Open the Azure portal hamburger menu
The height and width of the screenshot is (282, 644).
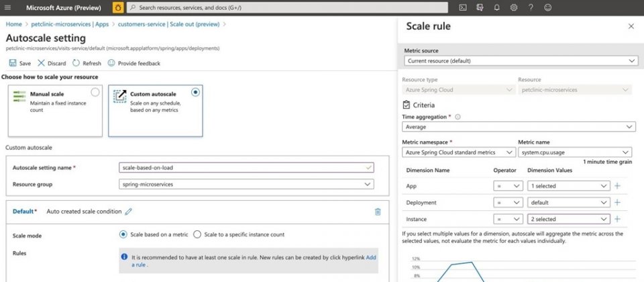tap(7, 7)
